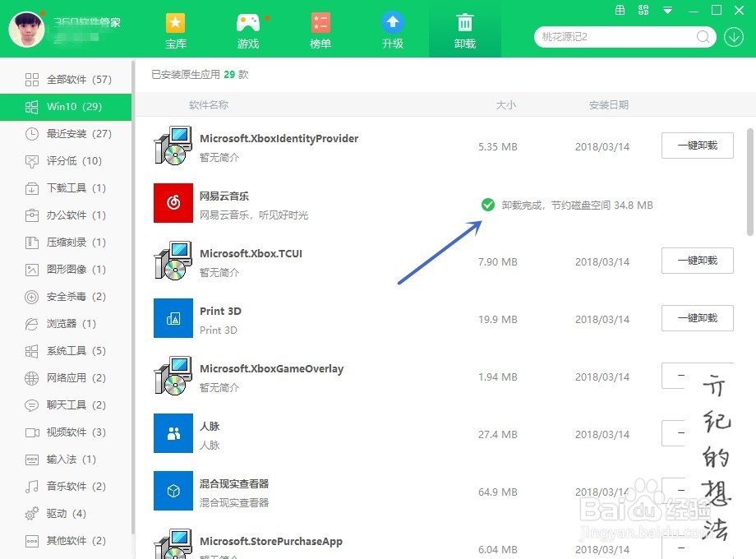This screenshot has width=756, height=559.
Task: Click the green uninstall-complete checkmark icon
Action: coord(488,205)
